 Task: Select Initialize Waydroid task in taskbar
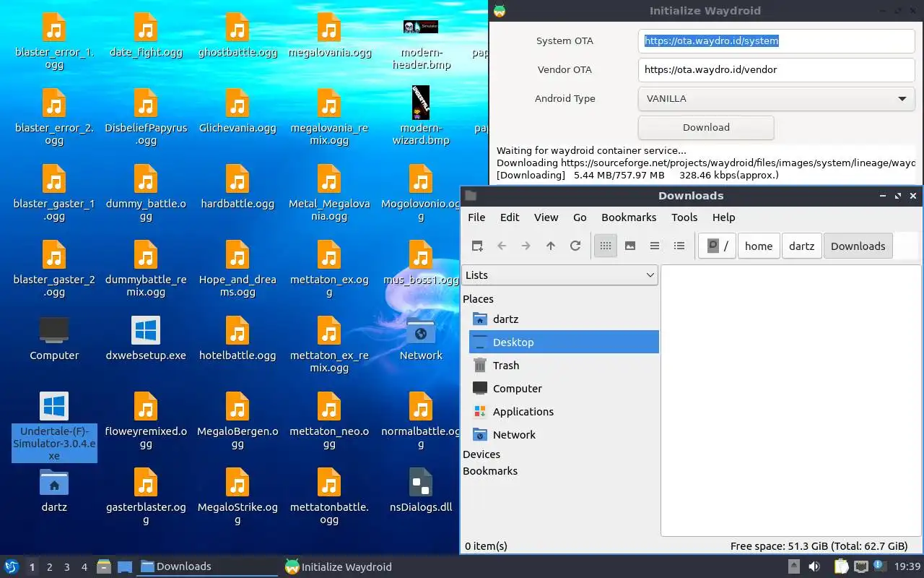351,566
